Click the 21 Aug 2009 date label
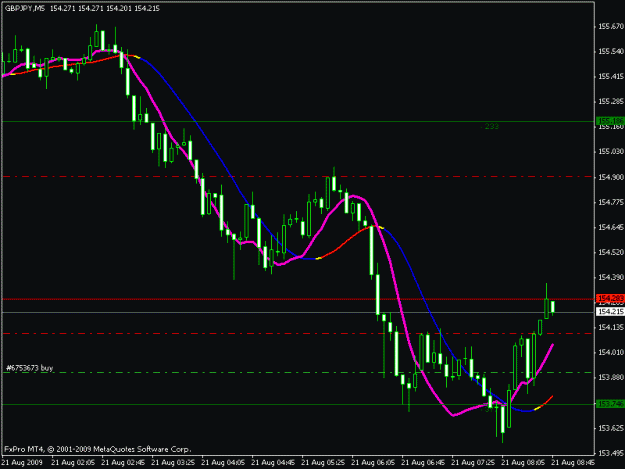 click(22, 463)
